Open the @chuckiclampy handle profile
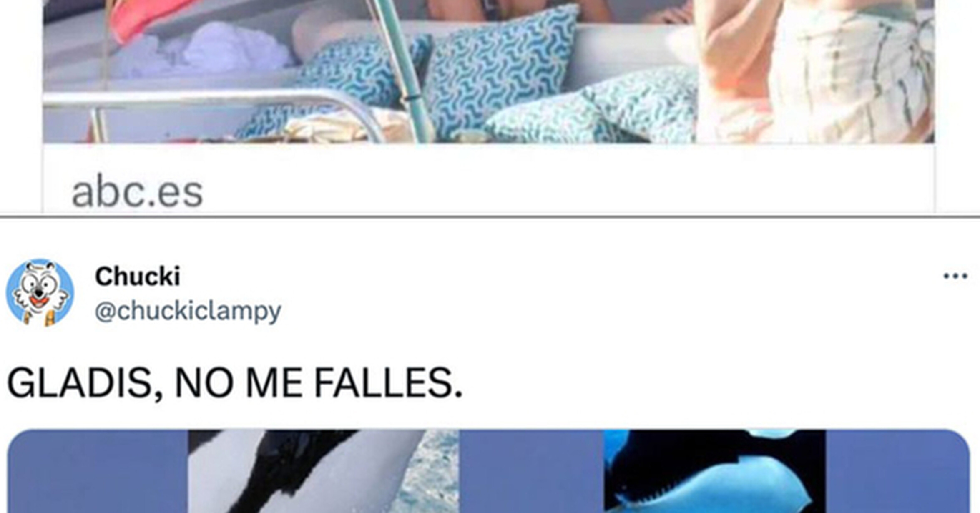 coord(188,311)
